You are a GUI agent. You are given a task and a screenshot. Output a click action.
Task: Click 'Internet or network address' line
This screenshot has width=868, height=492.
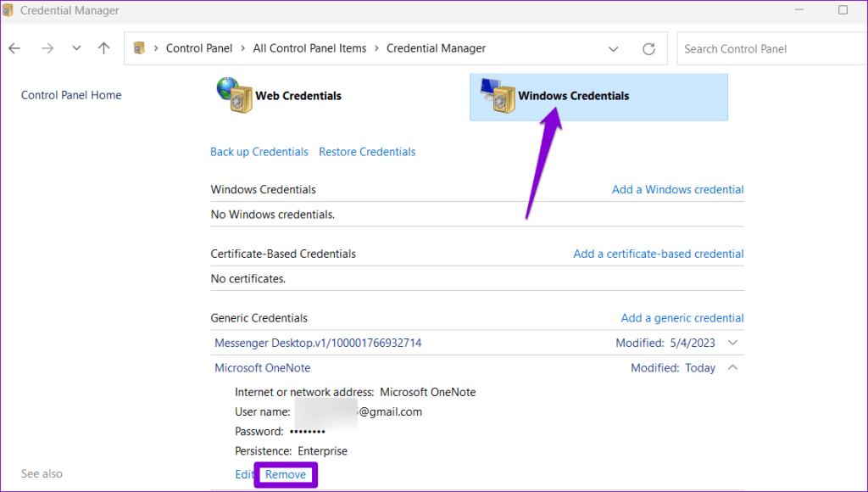355,392
